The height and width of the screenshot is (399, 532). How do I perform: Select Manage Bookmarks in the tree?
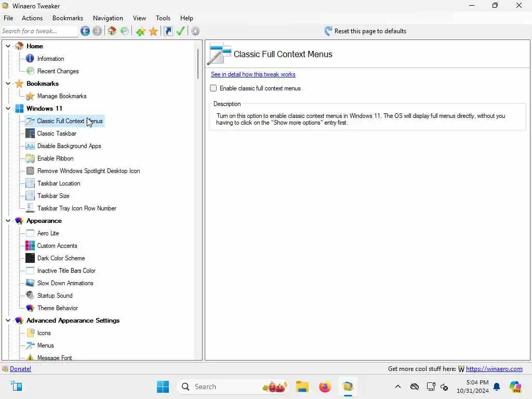[x=62, y=96]
